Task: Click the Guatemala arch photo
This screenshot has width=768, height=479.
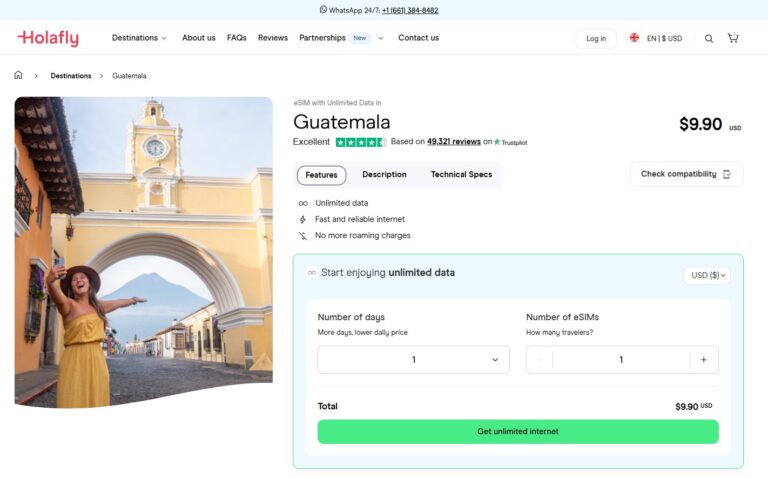Action: tap(144, 252)
